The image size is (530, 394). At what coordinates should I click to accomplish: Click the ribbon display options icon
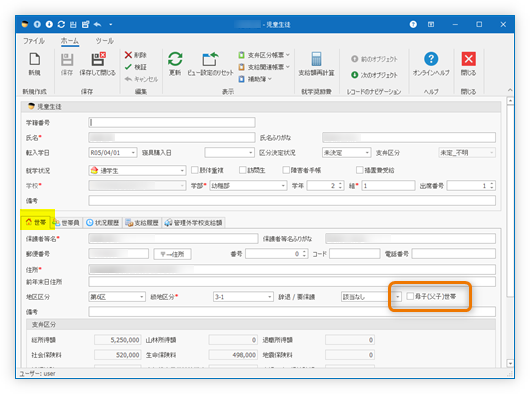(x=431, y=24)
